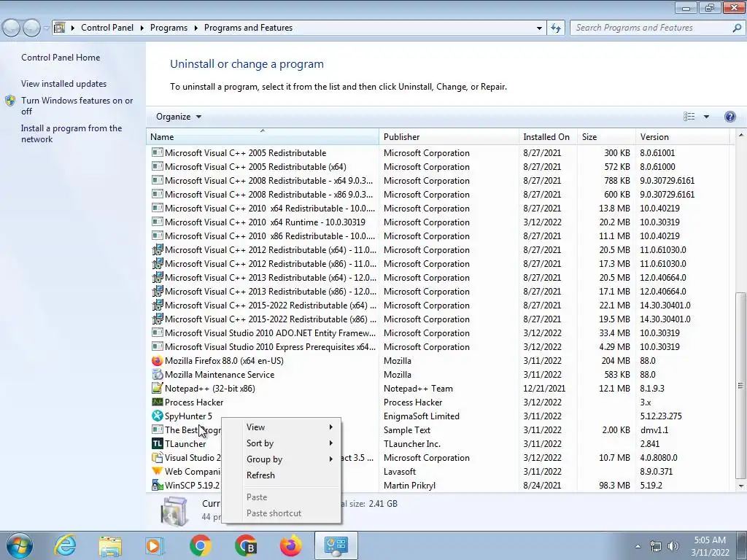The width and height of the screenshot is (747, 560).
Task: Click the scrollbar down arrow
Action: (x=741, y=486)
